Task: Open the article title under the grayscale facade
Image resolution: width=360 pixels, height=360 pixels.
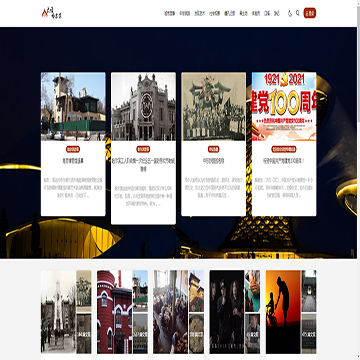Action: tap(143, 163)
